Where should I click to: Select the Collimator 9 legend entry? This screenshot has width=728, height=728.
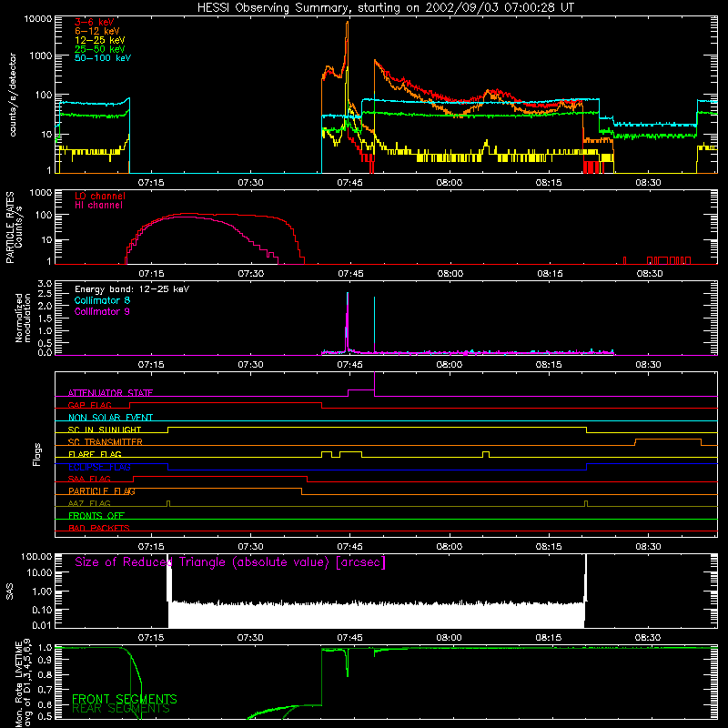102,311
